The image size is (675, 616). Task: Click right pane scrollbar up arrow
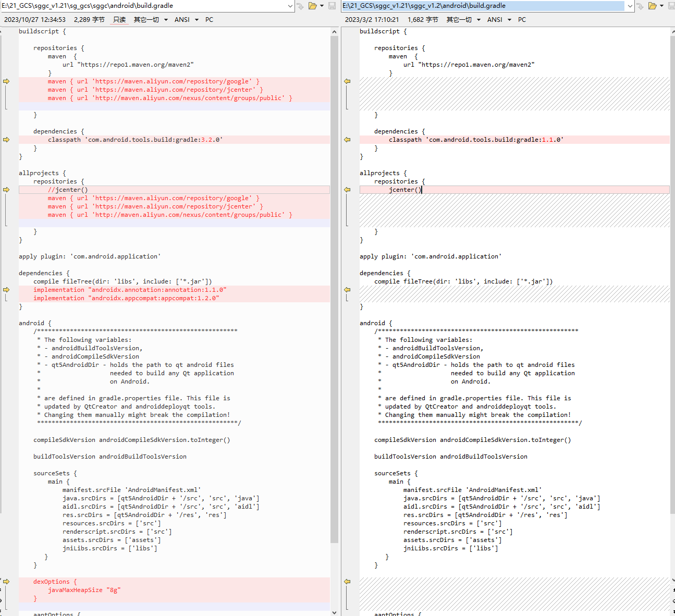(x=672, y=32)
